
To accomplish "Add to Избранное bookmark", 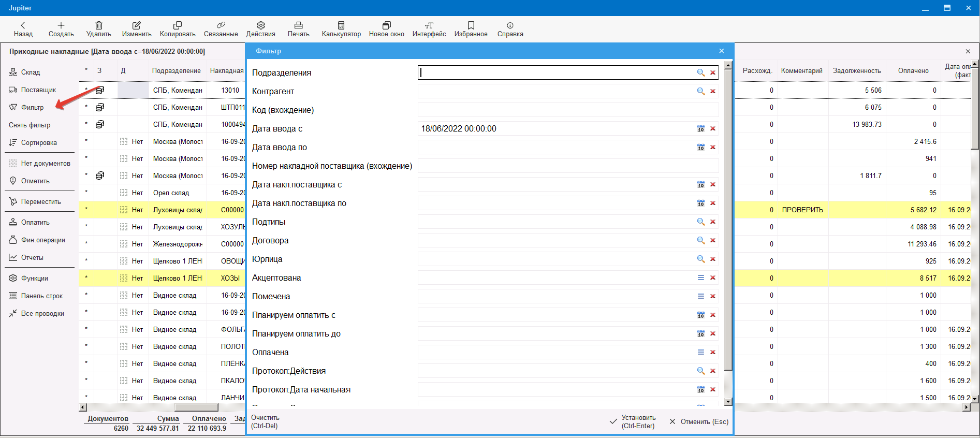I will pos(471,30).
